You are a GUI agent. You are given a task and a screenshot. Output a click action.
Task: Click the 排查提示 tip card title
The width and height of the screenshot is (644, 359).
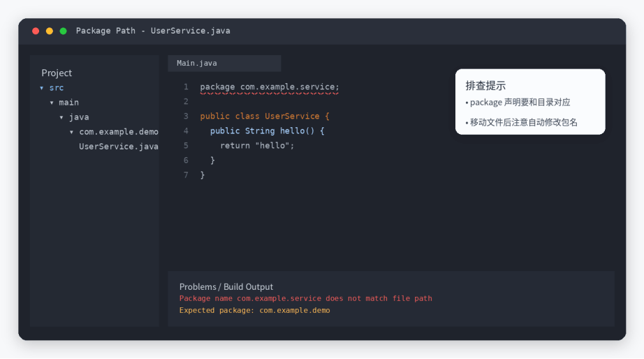coord(485,86)
